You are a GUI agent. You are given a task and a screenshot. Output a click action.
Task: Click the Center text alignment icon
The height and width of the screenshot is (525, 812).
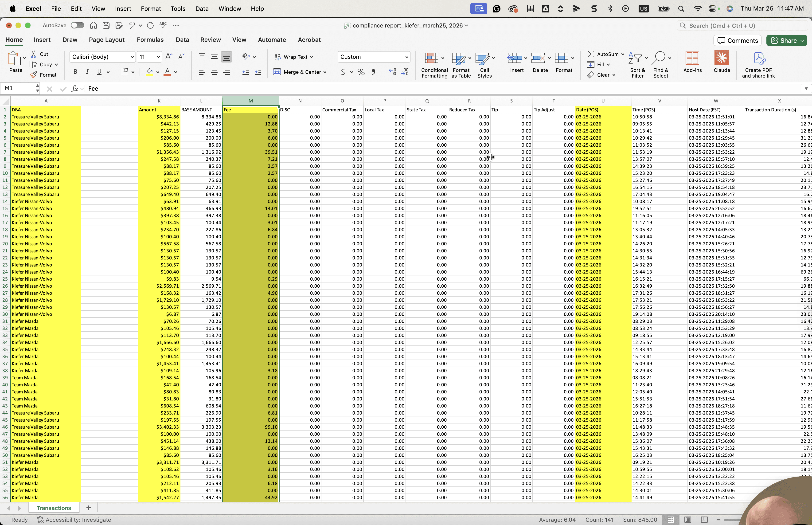[214, 72]
